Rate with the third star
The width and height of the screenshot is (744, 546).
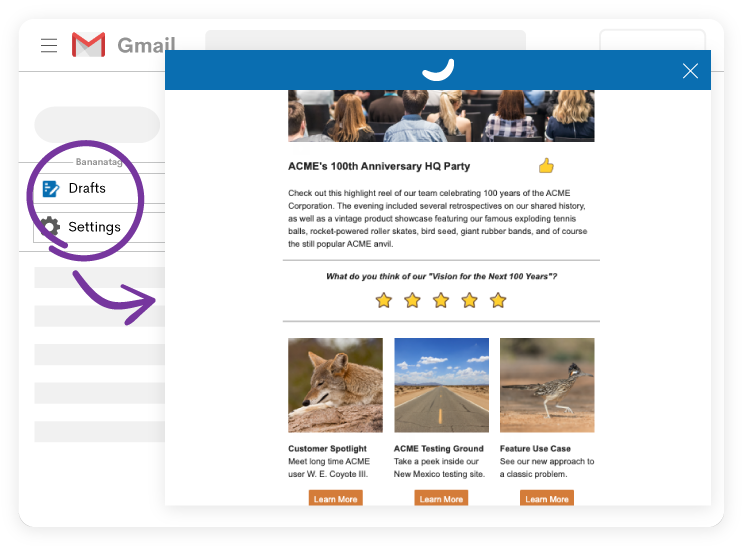441,300
